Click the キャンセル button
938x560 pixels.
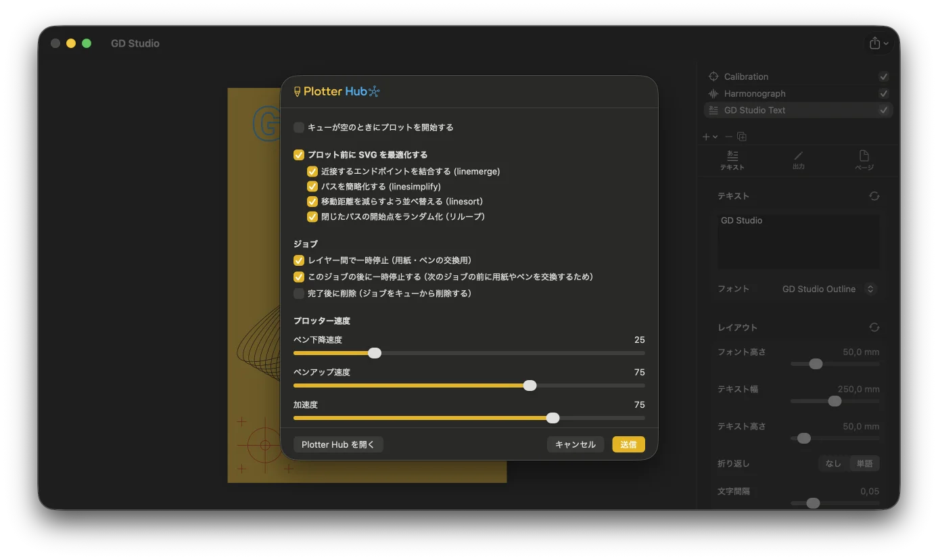(x=576, y=444)
